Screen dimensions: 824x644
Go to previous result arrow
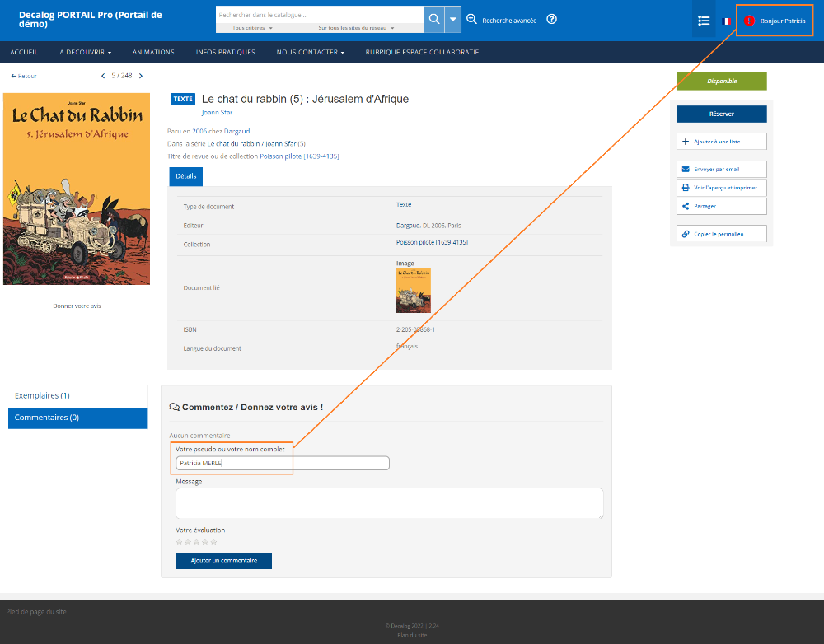click(103, 76)
